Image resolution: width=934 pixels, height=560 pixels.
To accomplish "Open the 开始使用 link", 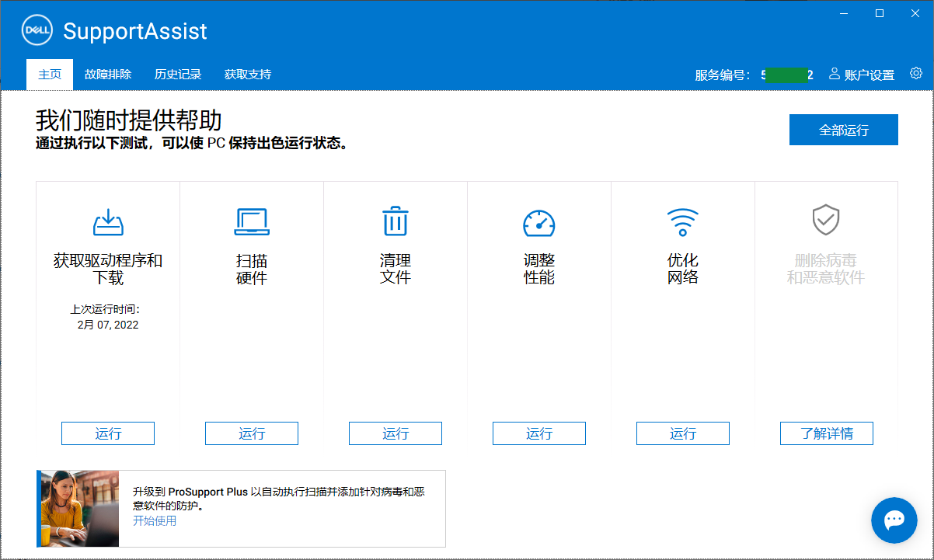I will click(155, 520).
